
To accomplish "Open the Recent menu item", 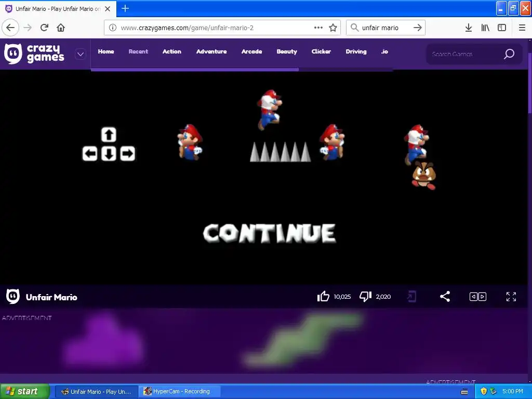I will 138,51.
